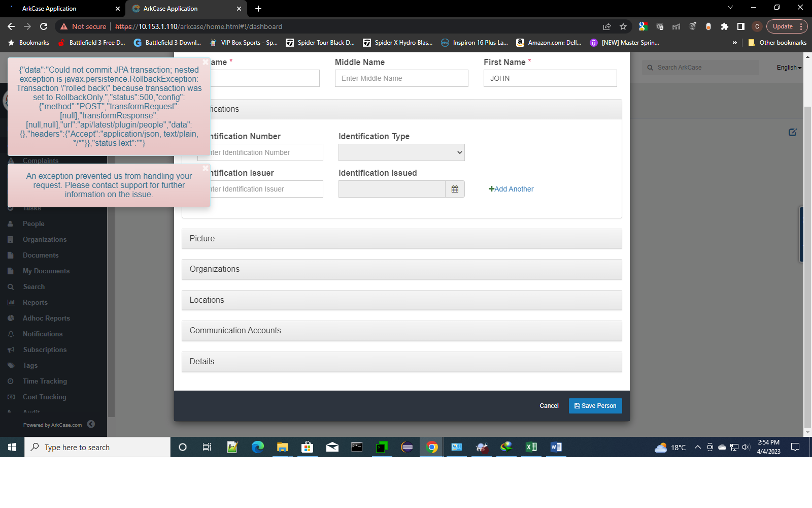Expand the Organizations section
This screenshot has width=812, height=508.
402,269
